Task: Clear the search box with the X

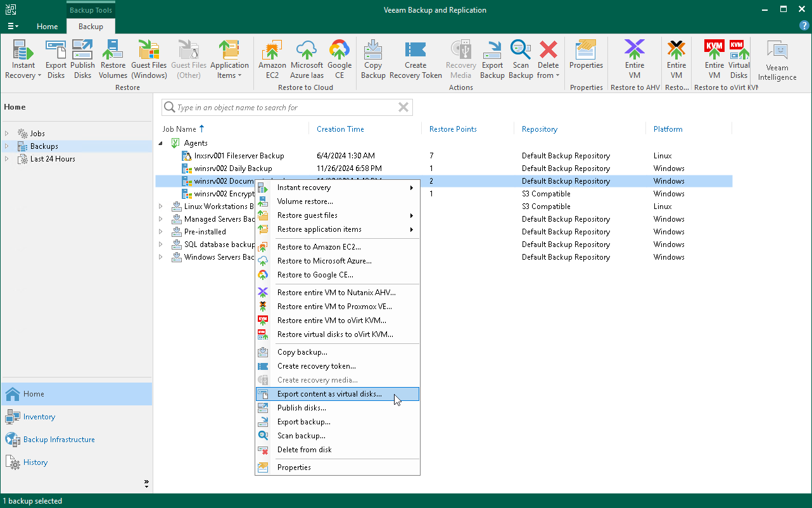Action: pos(403,107)
